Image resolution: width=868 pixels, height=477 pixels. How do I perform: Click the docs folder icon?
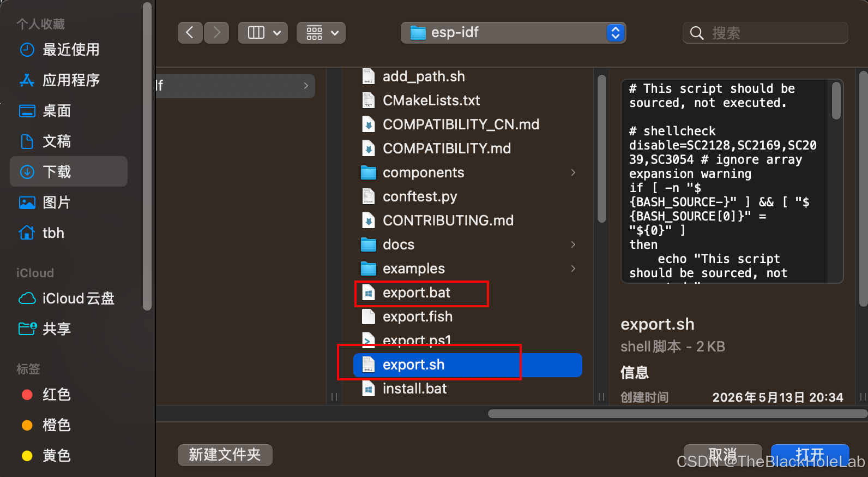point(369,245)
